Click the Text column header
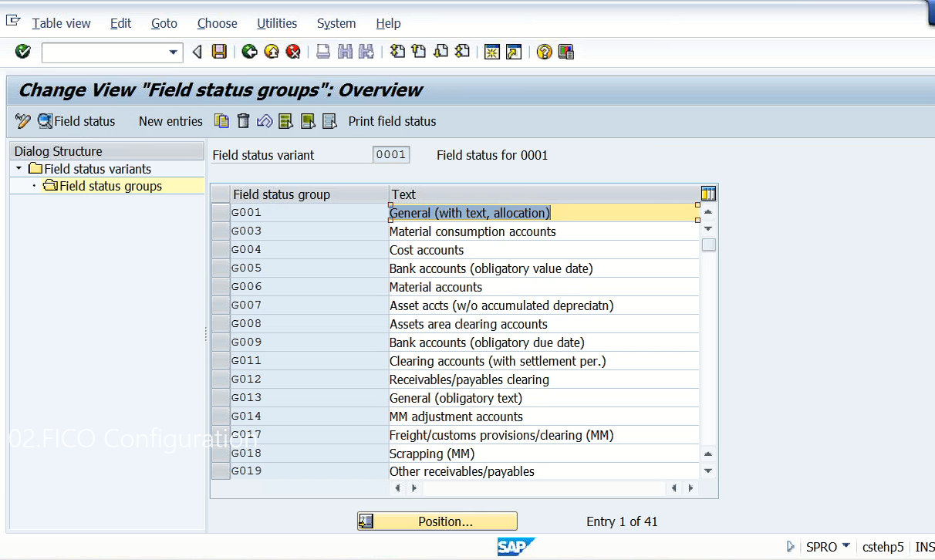The height and width of the screenshot is (560, 935). [x=544, y=194]
